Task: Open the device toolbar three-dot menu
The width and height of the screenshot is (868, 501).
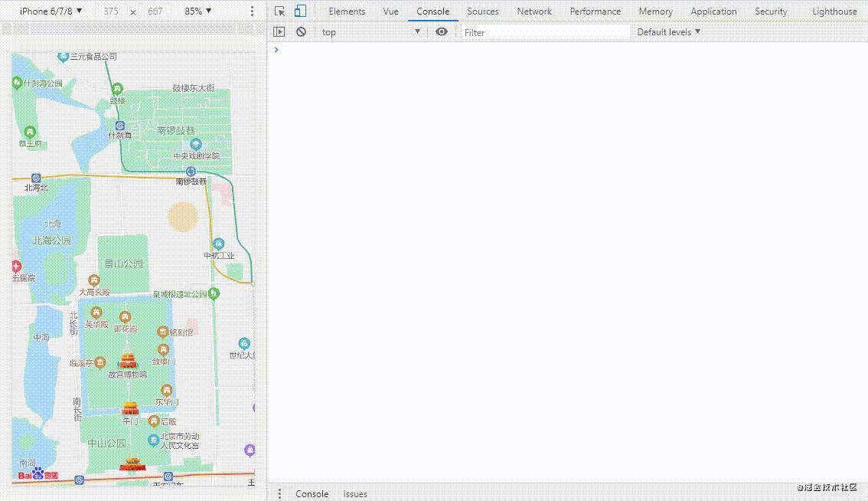Action: pos(252,11)
